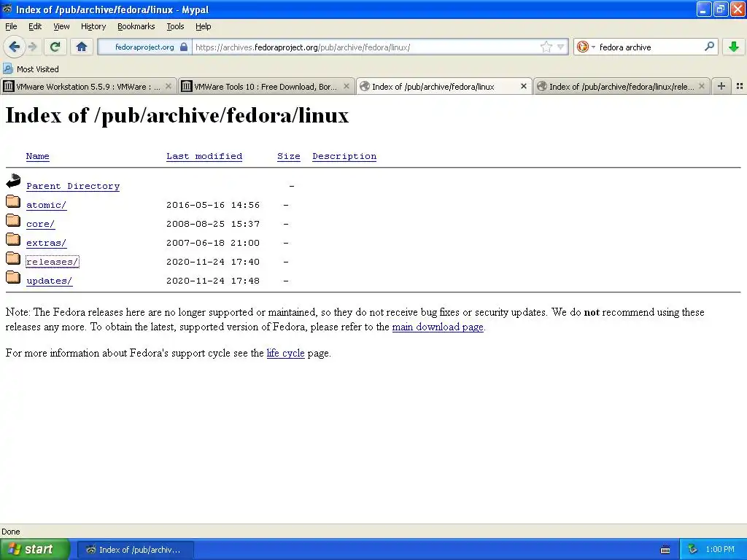The height and width of the screenshot is (560, 747).
Task: Click the folder icon beside core/
Action: click(13, 220)
